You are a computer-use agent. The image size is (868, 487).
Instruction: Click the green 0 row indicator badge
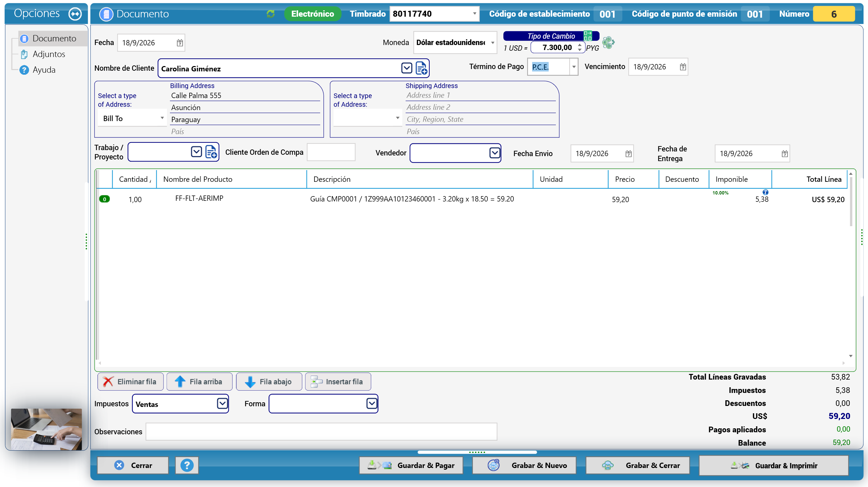pos(104,199)
